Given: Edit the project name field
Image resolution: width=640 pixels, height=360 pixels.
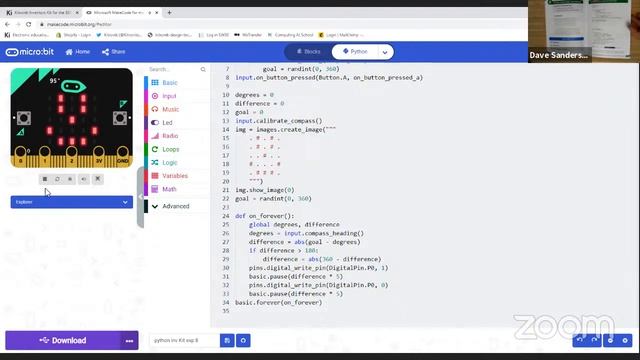Looking at the screenshot, I should [x=184, y=340].
